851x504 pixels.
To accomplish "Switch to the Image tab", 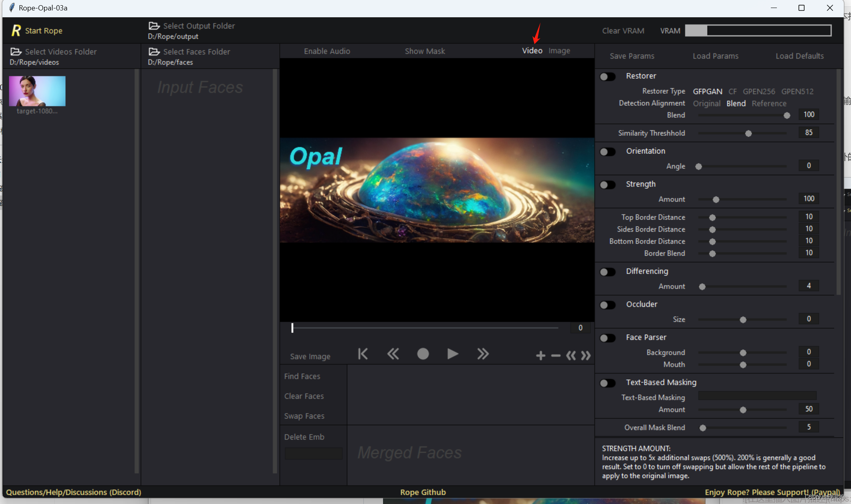I will 559,50.
